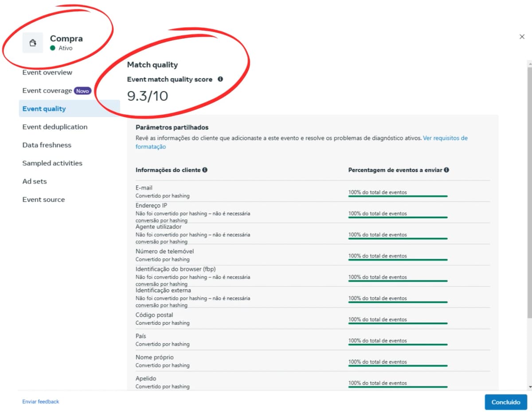
Task: Open the Event overview tab
Action: point(47,72)
